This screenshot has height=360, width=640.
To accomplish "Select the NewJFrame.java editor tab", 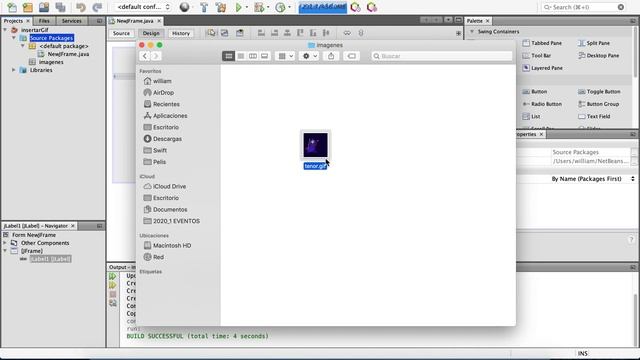I will pos(135,21).
